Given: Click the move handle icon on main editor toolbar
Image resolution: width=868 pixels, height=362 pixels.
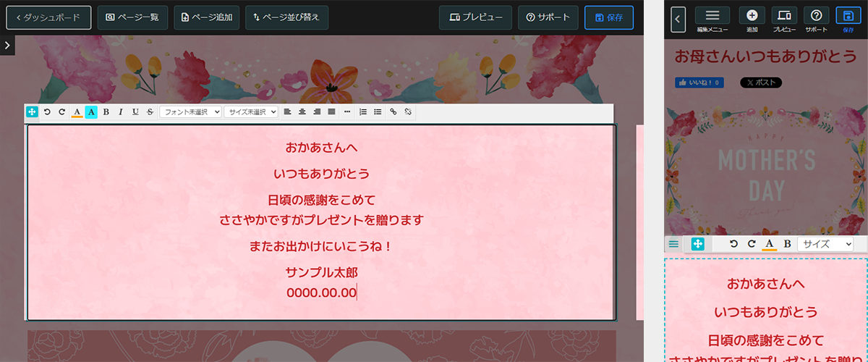Looking at the screenshot, I should [32, 112].
